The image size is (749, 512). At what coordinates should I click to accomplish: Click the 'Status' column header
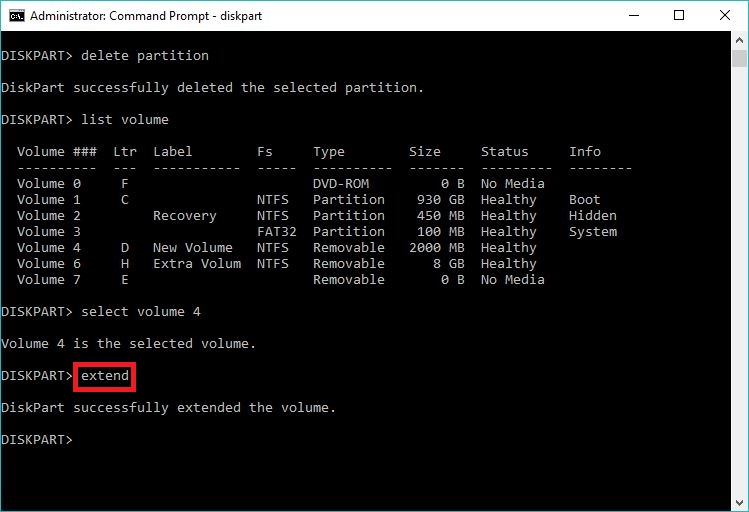tap(504, 152)
